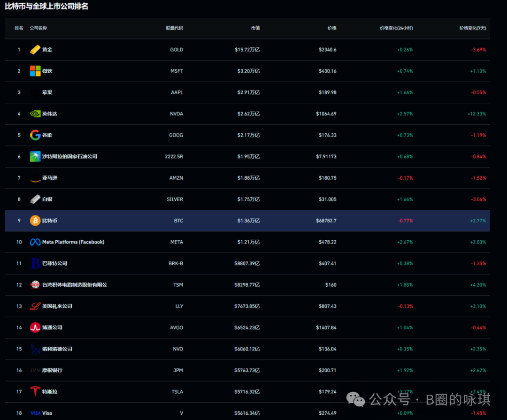Click the silver bar icon for 白银

click(35, 199)
